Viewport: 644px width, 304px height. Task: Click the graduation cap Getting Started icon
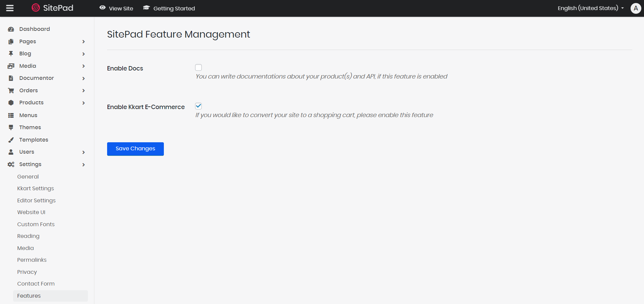146,8
